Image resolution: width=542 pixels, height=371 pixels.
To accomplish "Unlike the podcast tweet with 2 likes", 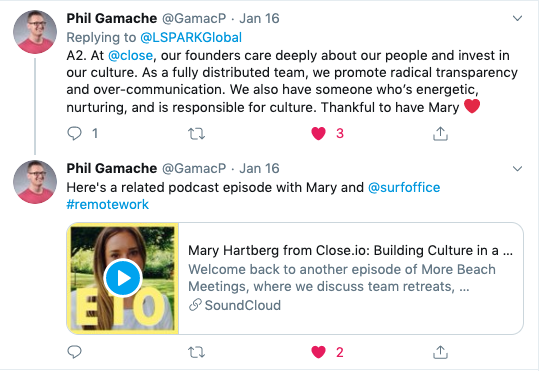I will (x=318, y=352).
